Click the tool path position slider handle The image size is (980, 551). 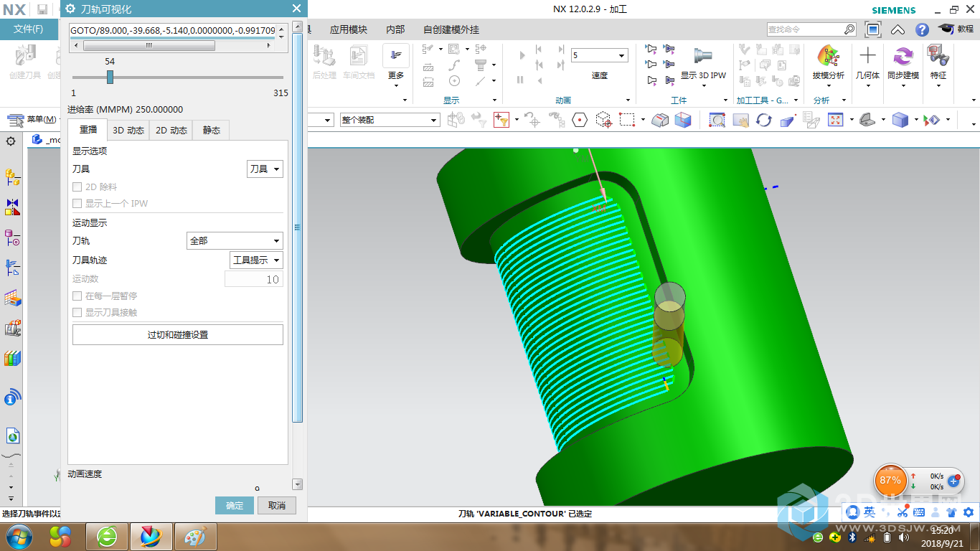tap(110, 77)
